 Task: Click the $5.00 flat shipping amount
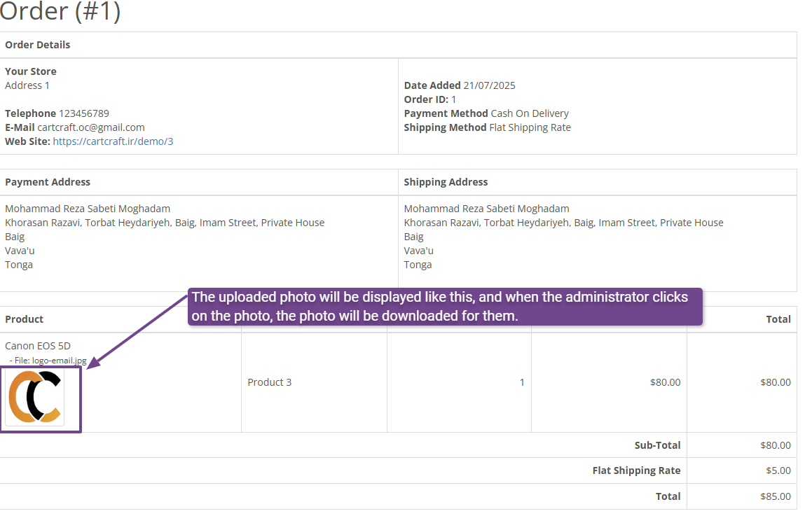click(x=775, y=470)
